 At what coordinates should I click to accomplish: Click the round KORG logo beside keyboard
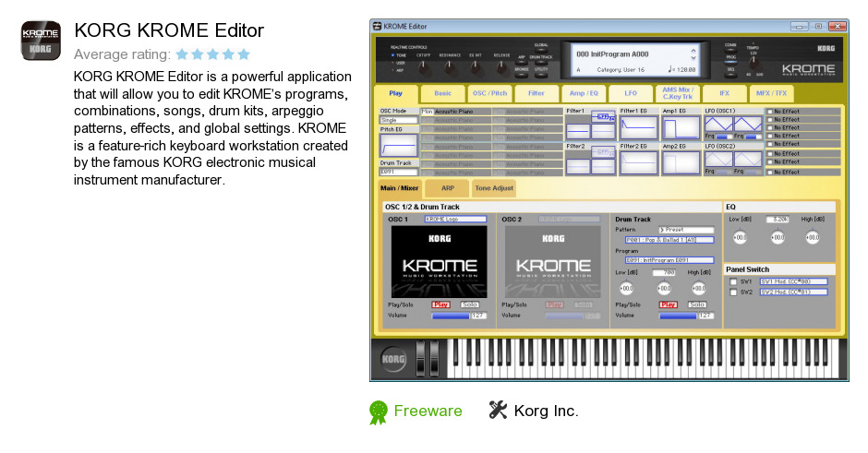point(393,359)
